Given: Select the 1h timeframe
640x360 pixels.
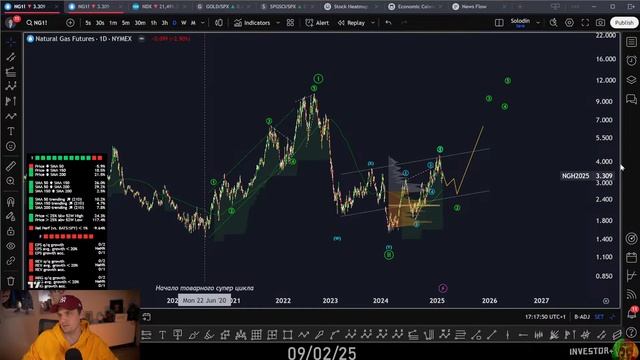Looking at the screenshot, I should click(x=154, y=23).
